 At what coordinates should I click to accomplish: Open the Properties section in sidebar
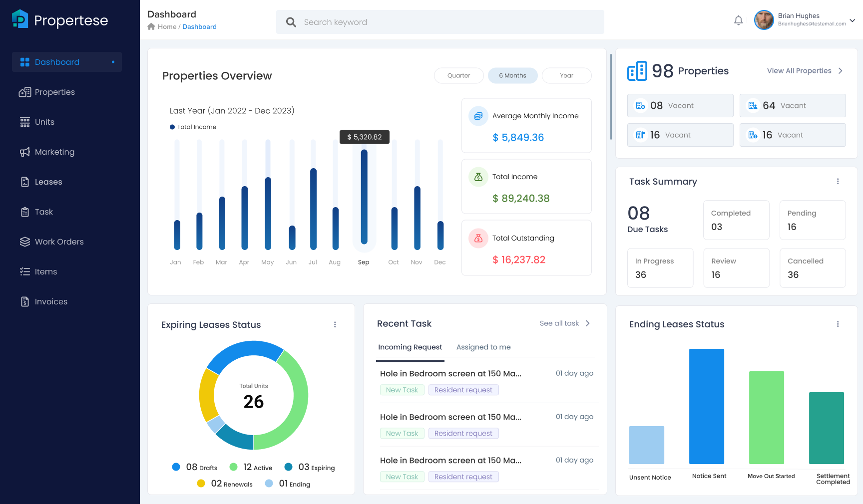coord(55,92)
